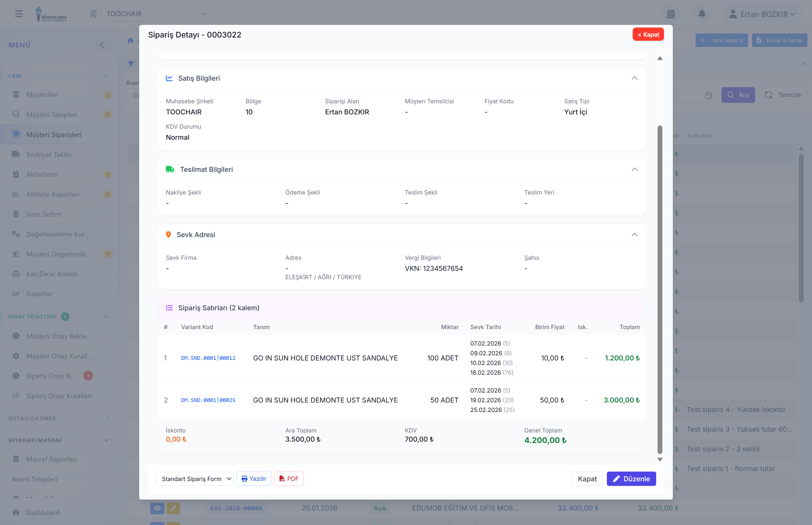
Task: Open the TOOCHAIR company selector
Action: point(156,14)
